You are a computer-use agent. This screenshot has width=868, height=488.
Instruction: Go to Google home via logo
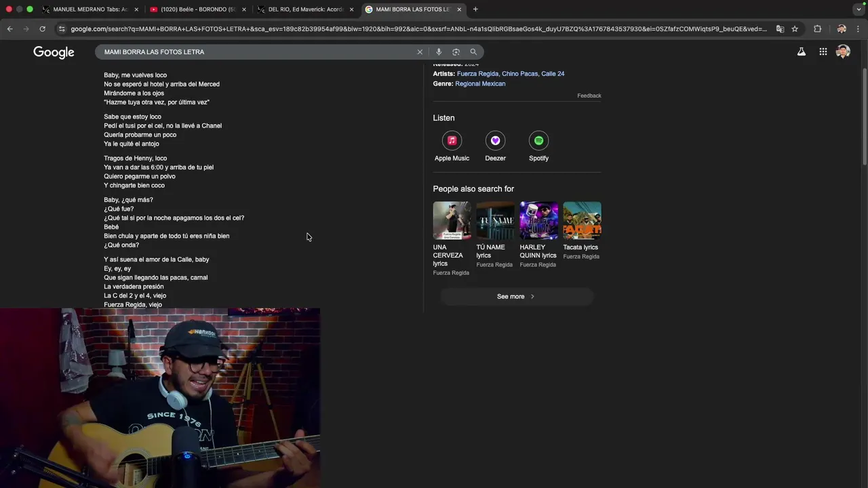click(54, 52)
